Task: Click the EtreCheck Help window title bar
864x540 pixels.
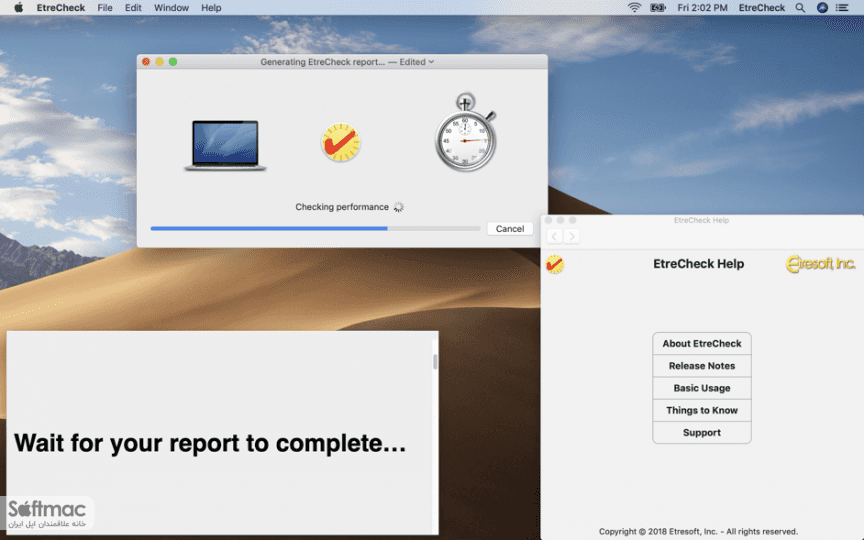Action: [701, 220]
